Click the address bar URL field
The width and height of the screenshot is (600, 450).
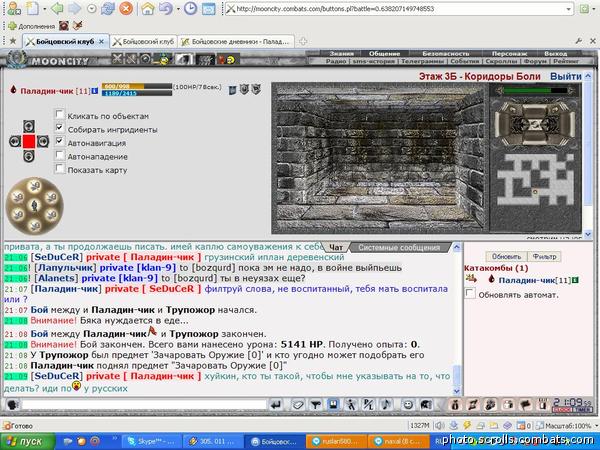tap(394, 9)
